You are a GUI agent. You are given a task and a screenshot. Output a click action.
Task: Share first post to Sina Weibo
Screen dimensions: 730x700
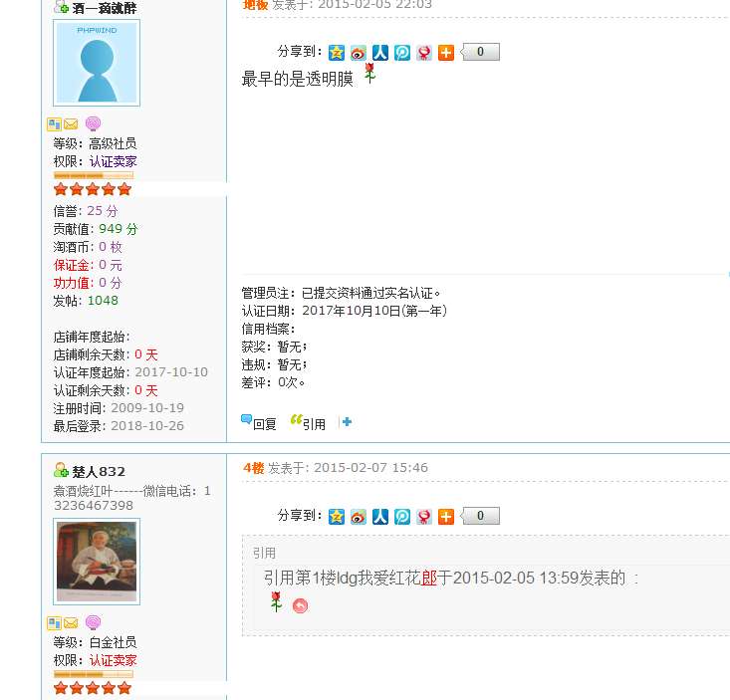coord(358,53)
